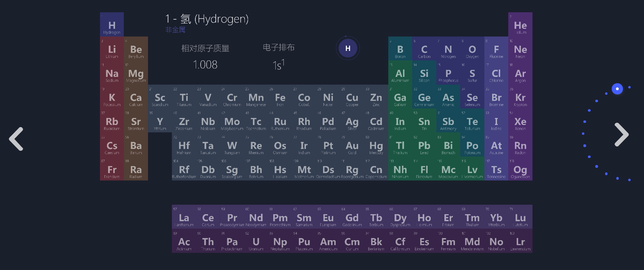Select the Carbon (C) element tile
The height and width of the screenshot is (270, 644).
click(424, 49)
